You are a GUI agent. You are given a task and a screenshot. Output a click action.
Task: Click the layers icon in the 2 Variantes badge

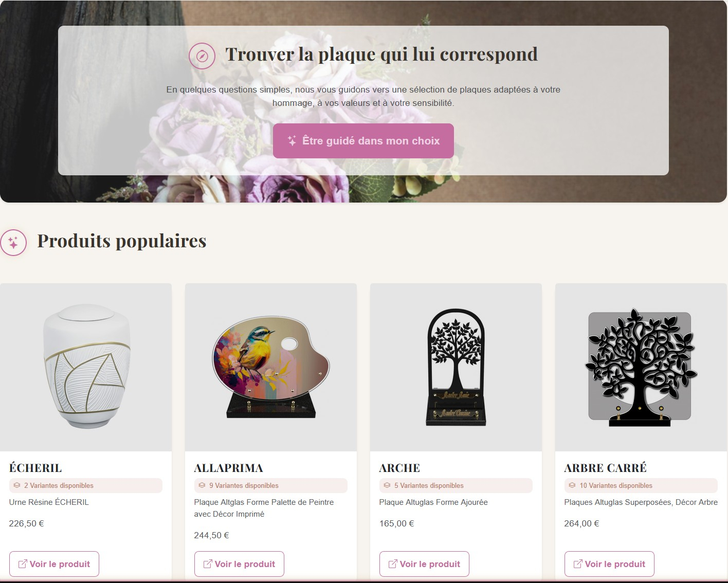(x=17, y=485)
